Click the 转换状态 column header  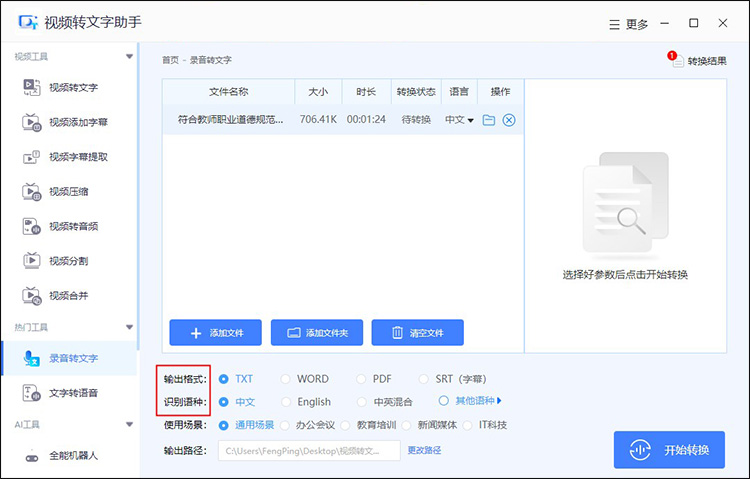pyautogui.click(x=416, y=91)
